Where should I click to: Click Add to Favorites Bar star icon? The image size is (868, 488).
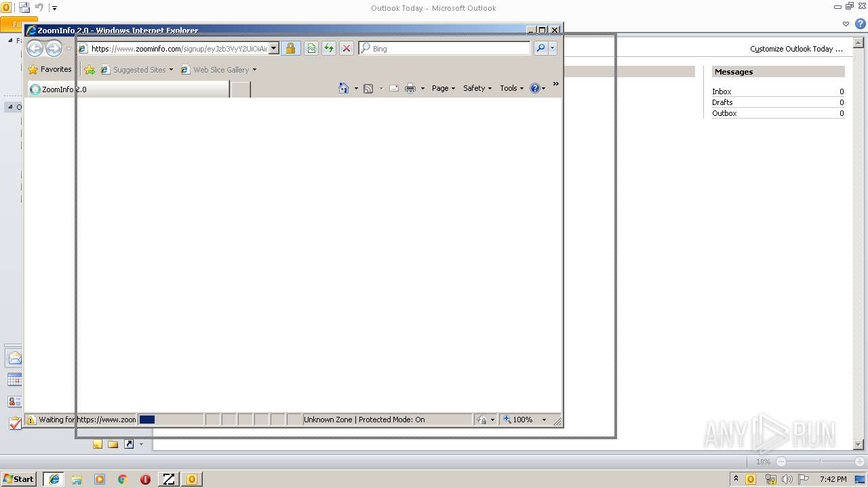click(x=90, y=69)
